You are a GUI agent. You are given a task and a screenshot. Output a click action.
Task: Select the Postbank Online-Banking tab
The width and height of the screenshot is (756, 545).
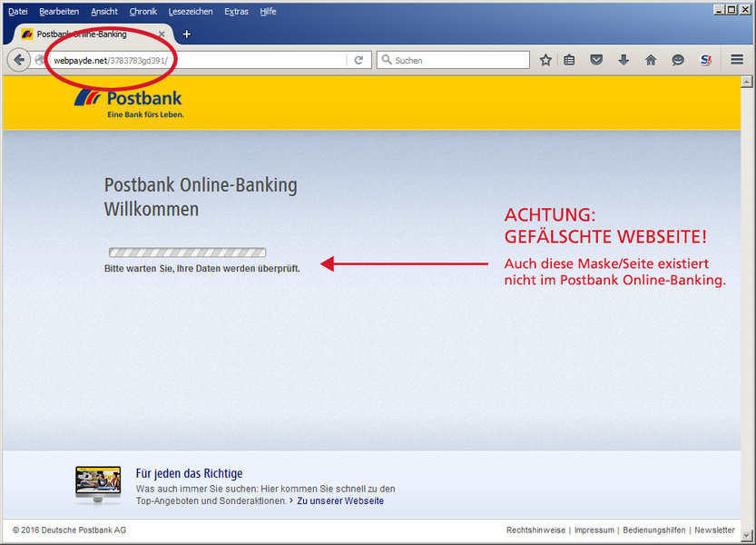[92, 35]
